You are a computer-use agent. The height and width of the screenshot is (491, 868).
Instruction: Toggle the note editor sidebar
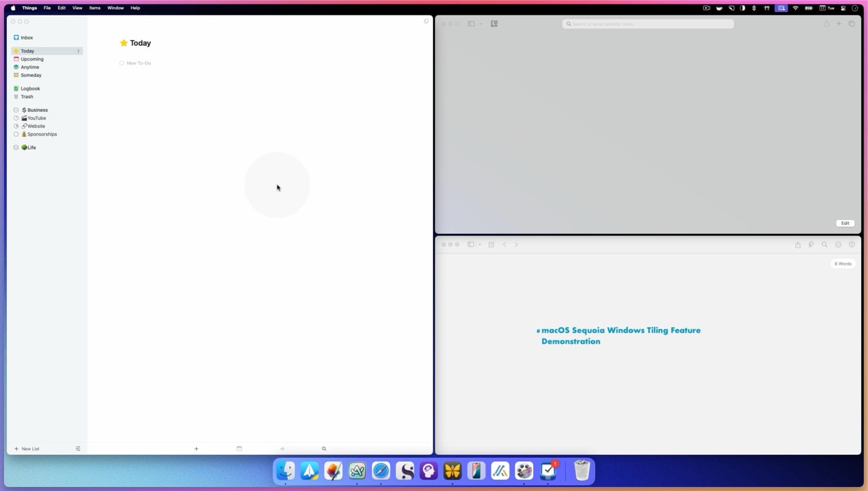click(470, 244)
